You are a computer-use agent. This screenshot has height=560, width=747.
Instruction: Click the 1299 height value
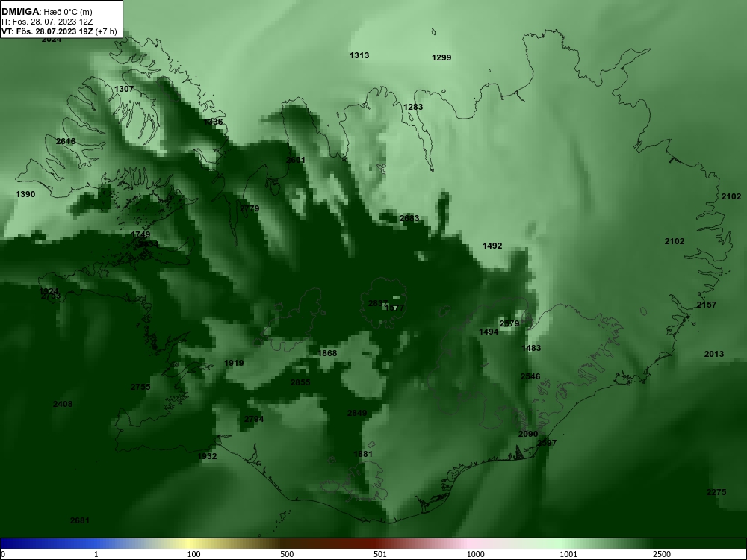(441, 57)
